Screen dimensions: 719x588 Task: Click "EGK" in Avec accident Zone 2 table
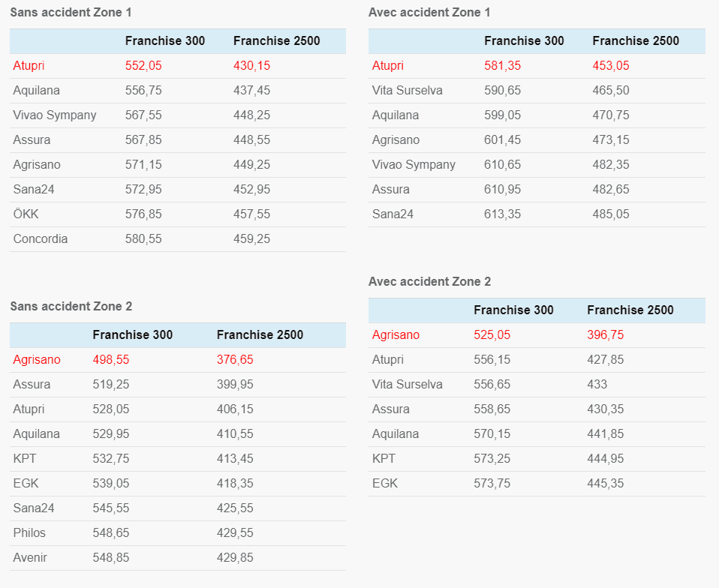385,484
